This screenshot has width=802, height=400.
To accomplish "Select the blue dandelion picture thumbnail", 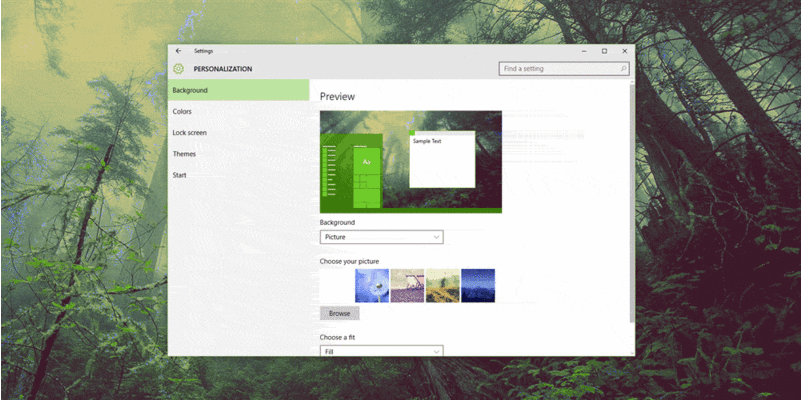I will coord(372,285).
